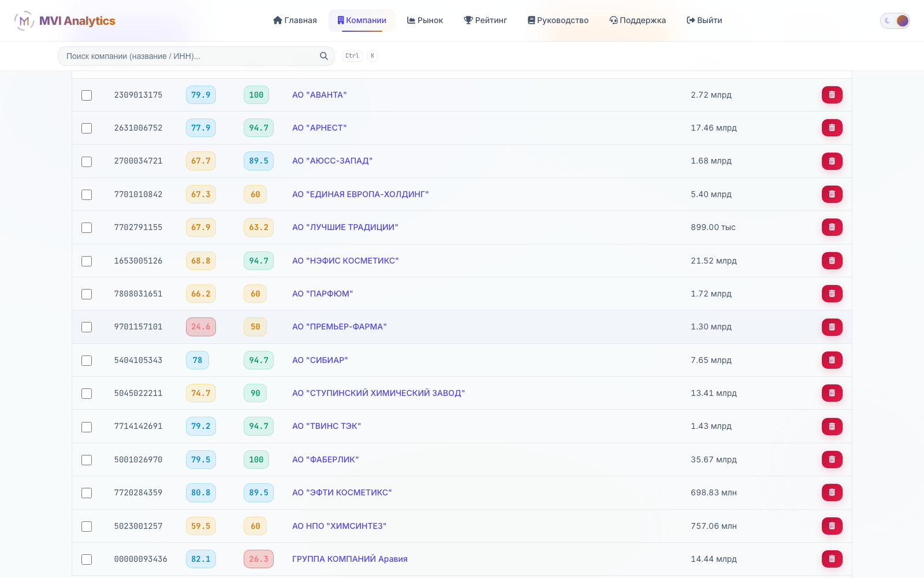Open company link АО "АРНЕСТ"

pyautogui.click(x=319, y=128)
